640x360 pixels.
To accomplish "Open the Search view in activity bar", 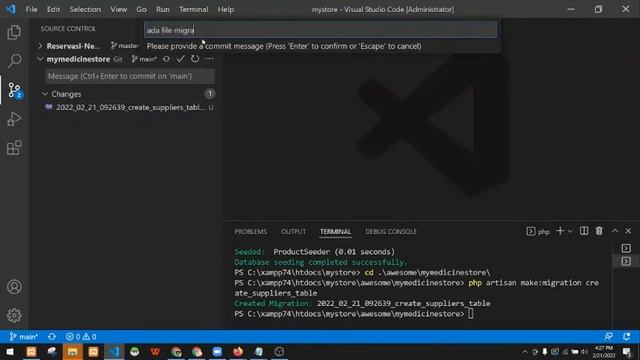I will [14, 61].
